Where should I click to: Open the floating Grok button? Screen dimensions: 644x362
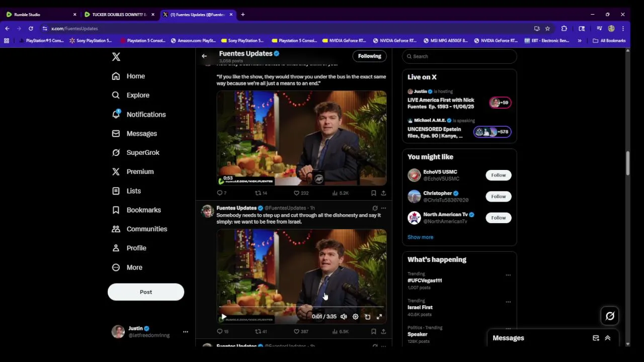pos(610,316)
